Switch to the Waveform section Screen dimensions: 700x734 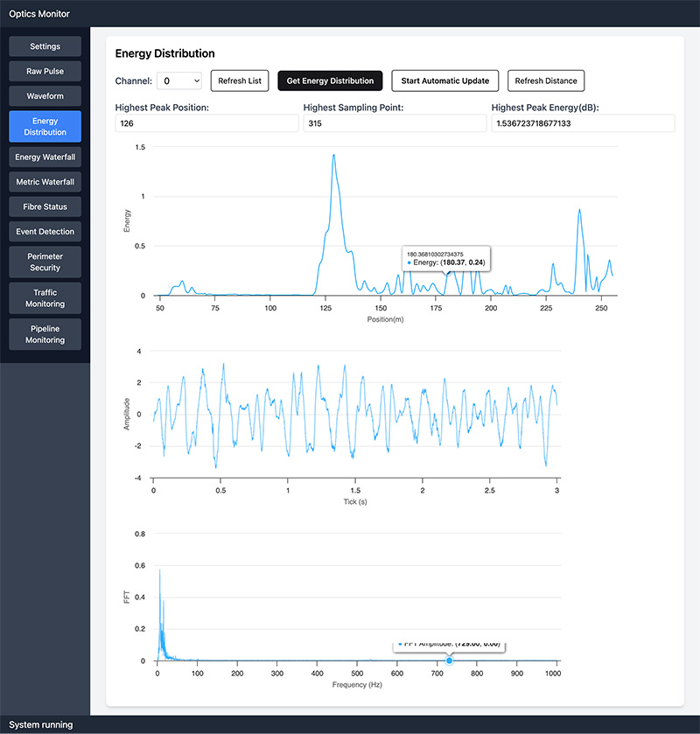[45, 95]
